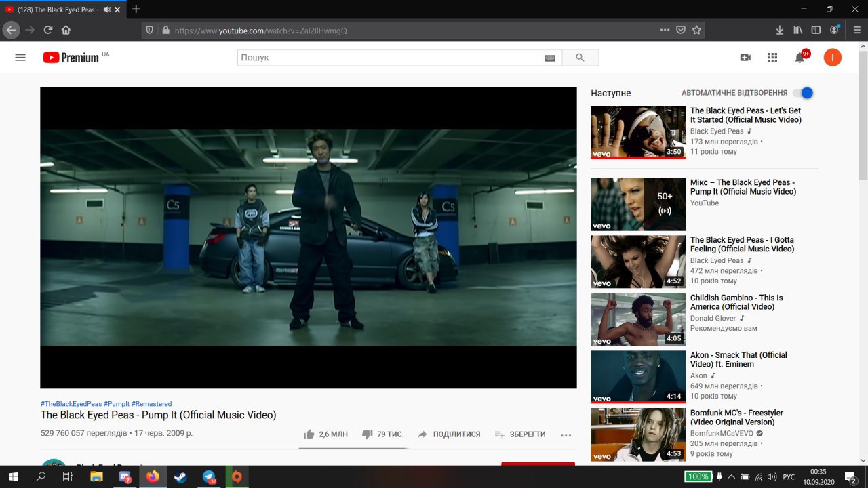Open page actions three-dot menu in URL bar
Image resolution: width=868 pixels, height=488 pixels.
pos(665,30)
